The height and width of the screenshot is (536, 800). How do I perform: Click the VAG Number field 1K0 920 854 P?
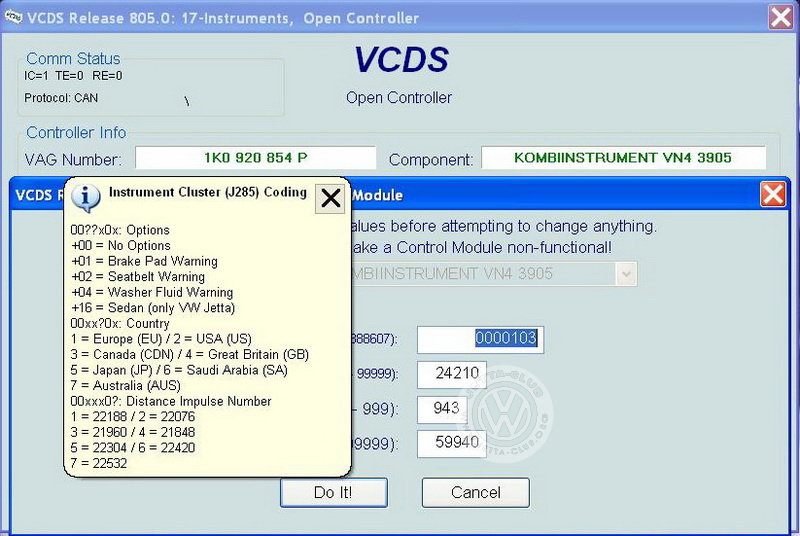point(255,158)
